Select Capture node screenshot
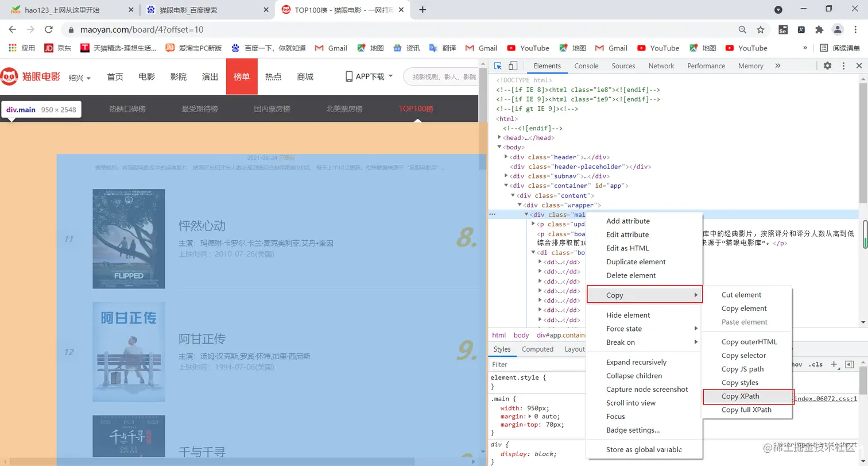The height and width of the screenshot is (466, 868). (x=644, y=390)
